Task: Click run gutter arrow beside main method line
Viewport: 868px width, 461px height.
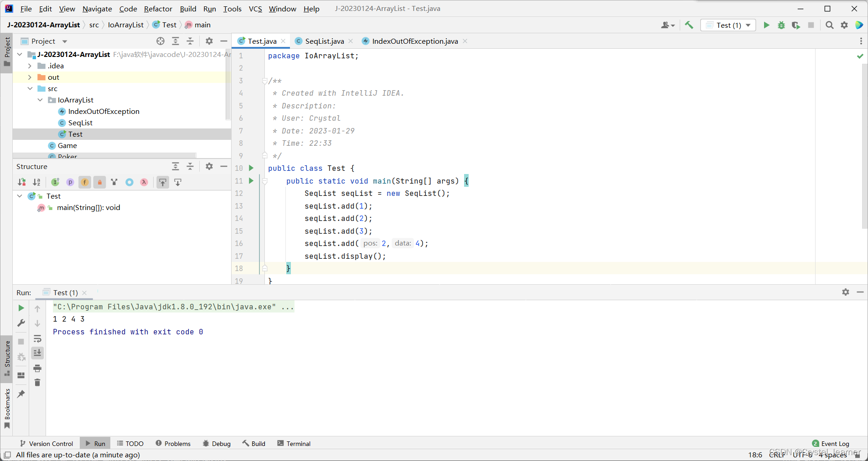Action: coord(251,181)
